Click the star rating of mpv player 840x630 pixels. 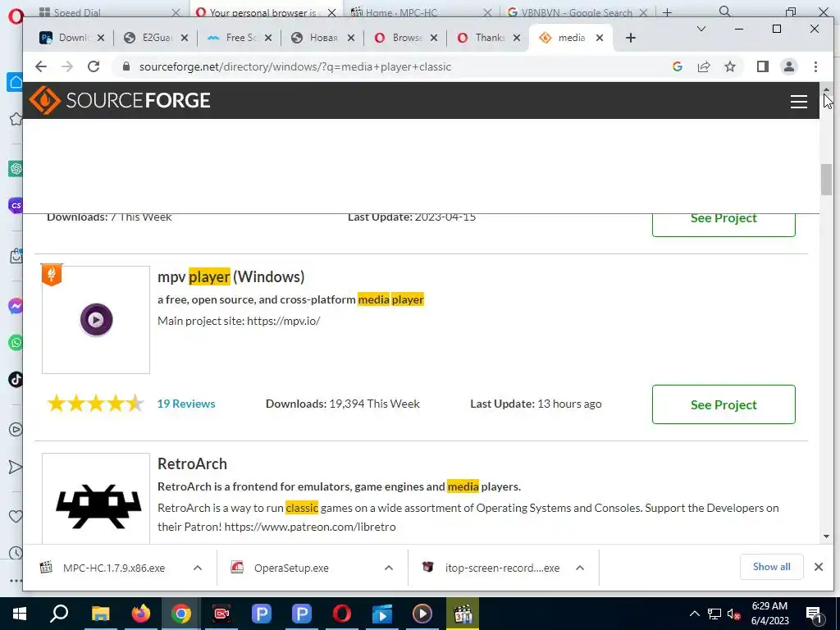(x=95, y=404)
